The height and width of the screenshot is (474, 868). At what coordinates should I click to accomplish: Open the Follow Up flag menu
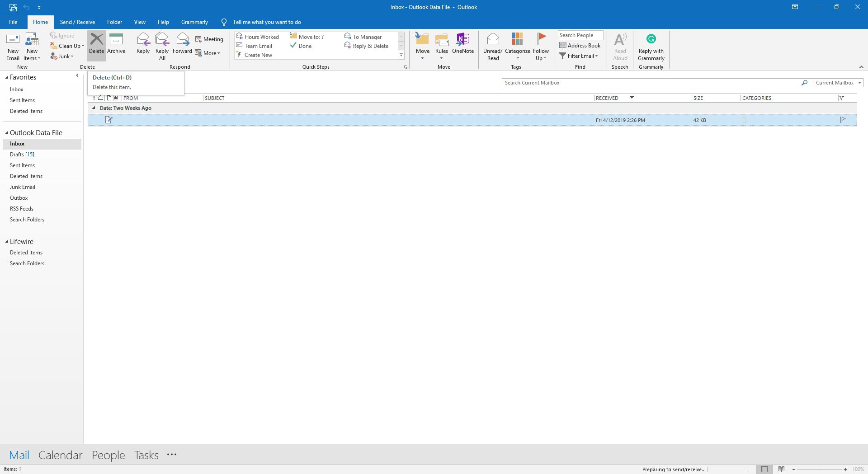tap(541, 47)
